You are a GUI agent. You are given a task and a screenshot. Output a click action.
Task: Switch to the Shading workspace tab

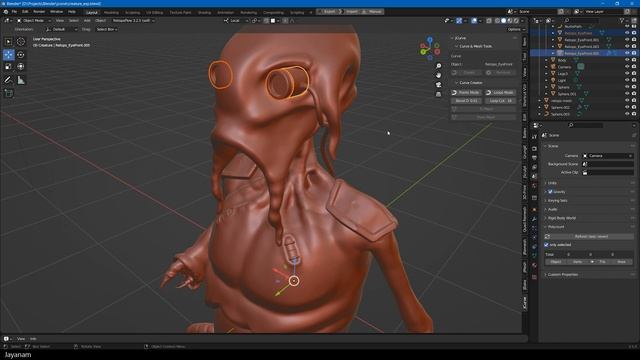pyautogui.click(x=204, y=13)
